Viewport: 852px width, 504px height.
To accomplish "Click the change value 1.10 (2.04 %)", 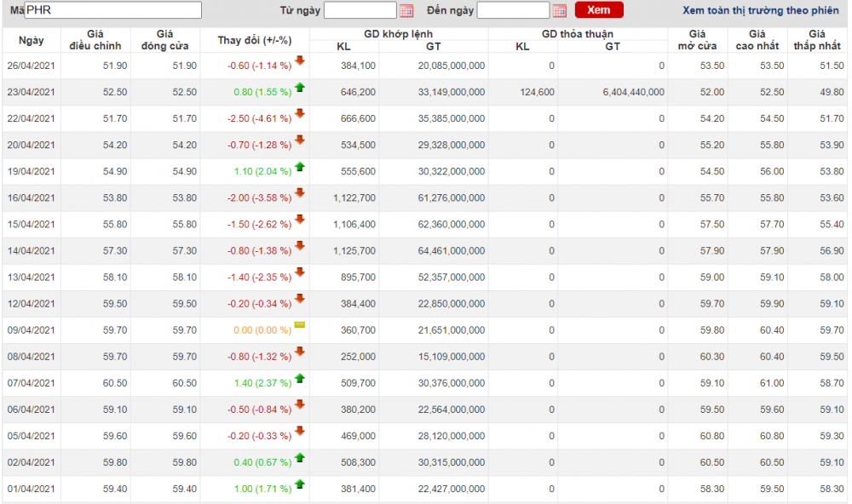I will pyautogui.click(x=262, y=172).
